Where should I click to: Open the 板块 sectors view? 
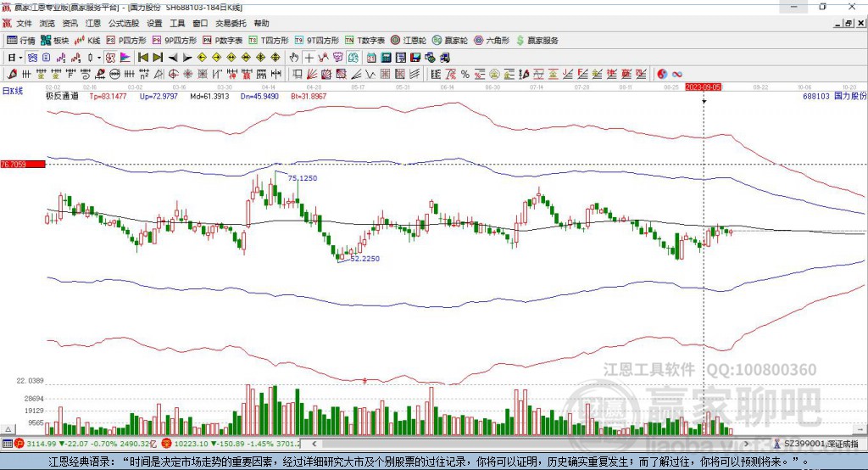click(55, 41)
